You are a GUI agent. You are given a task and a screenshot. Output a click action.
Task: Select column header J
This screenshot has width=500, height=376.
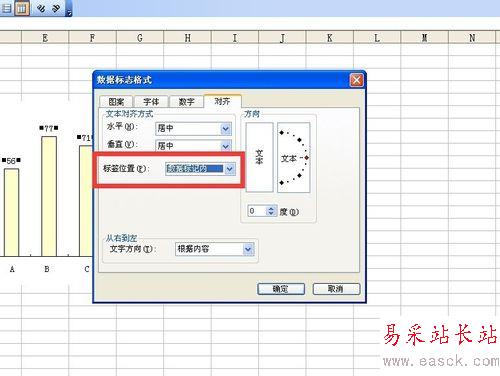tap(282, 38)
